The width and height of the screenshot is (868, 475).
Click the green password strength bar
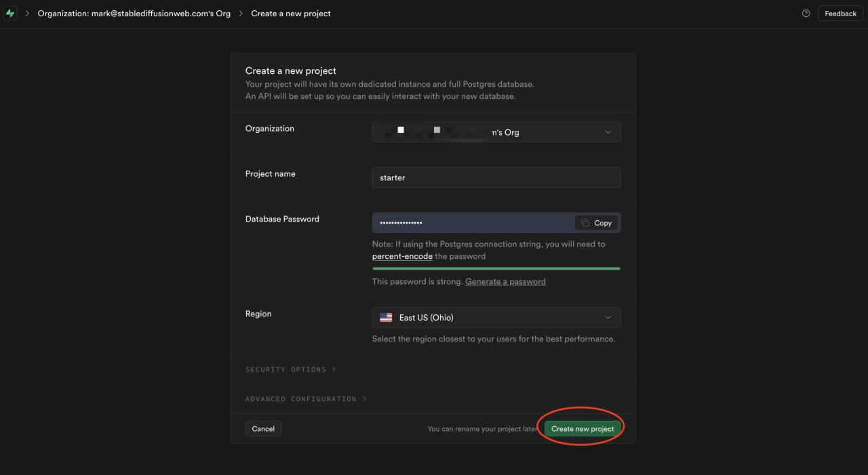[x=496, y=268]
